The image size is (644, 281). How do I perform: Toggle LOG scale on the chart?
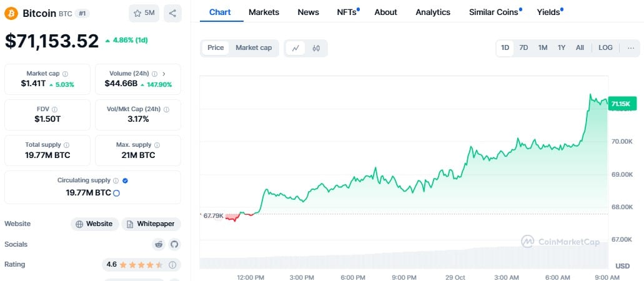coord(605,48)
